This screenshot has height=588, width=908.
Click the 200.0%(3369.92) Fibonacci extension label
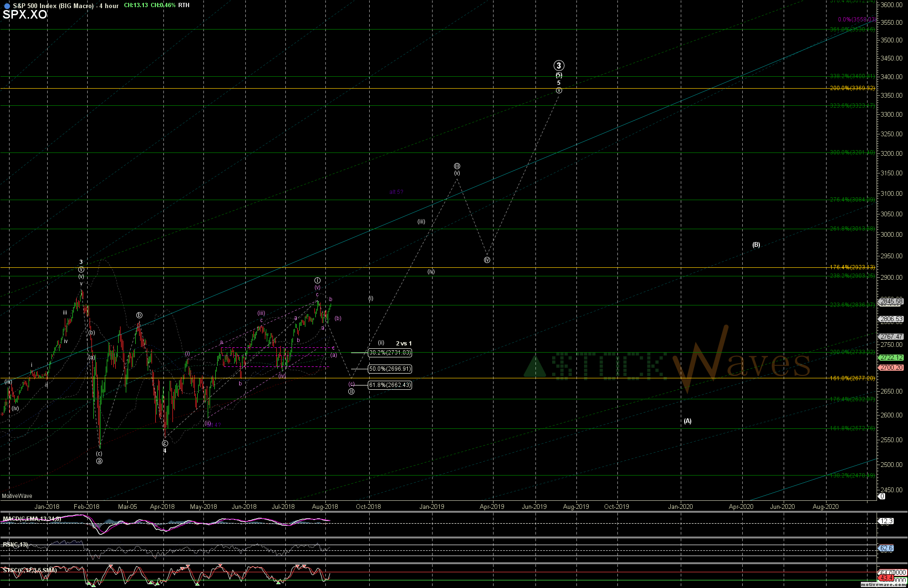click(x=852, y=88)
